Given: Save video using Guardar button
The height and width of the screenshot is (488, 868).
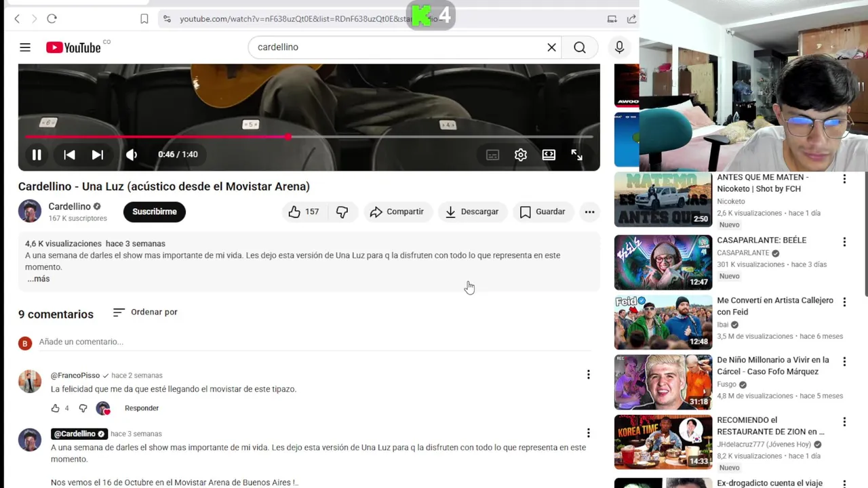Looking at the screenshot, I should pos(542,212).
